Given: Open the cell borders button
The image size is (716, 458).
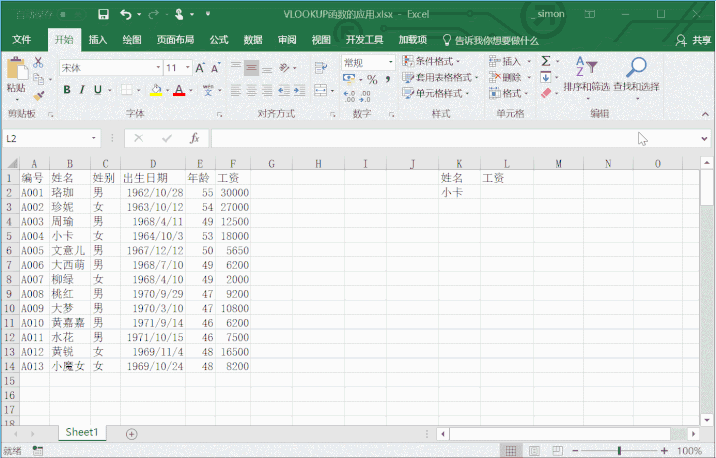Looking at the screenshot, I should [x=126, y=90].
